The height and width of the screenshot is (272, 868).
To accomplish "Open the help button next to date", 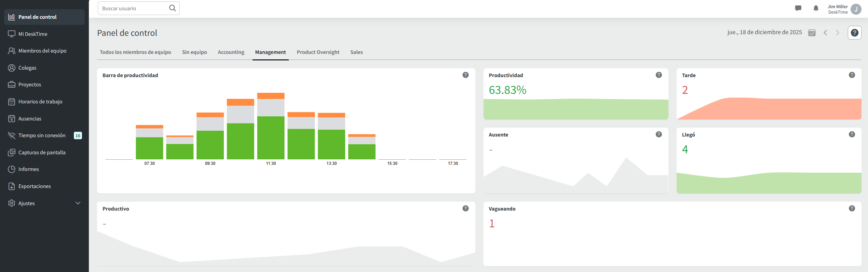I will coord(854,33).
